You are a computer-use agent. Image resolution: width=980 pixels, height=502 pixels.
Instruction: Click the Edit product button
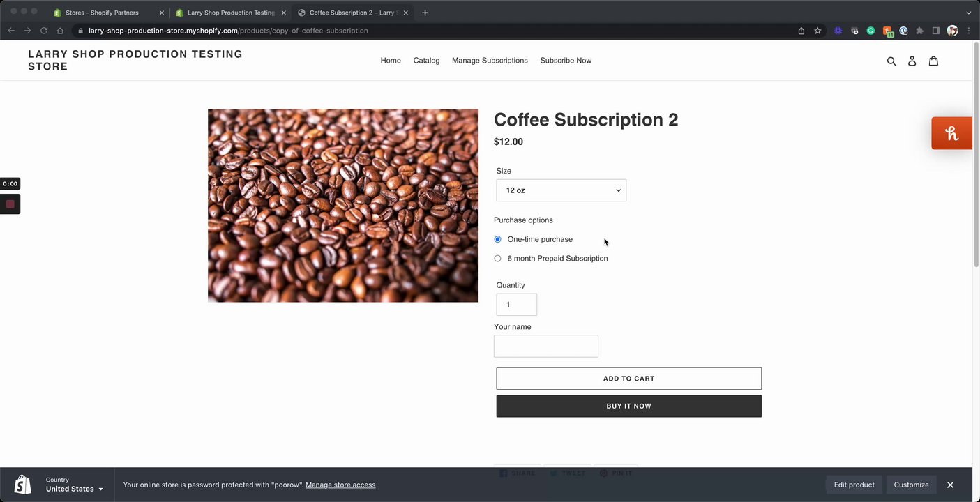click(854, 485)
